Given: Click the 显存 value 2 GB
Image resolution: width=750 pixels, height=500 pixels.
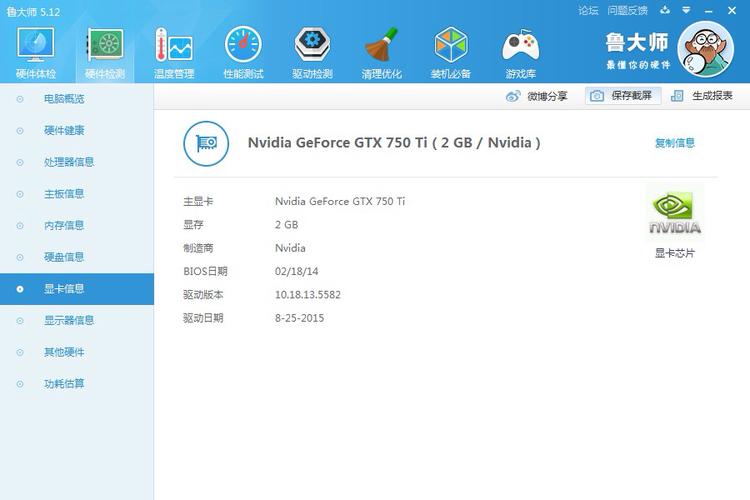Looking at the screenshot, I should pos(286,225).
